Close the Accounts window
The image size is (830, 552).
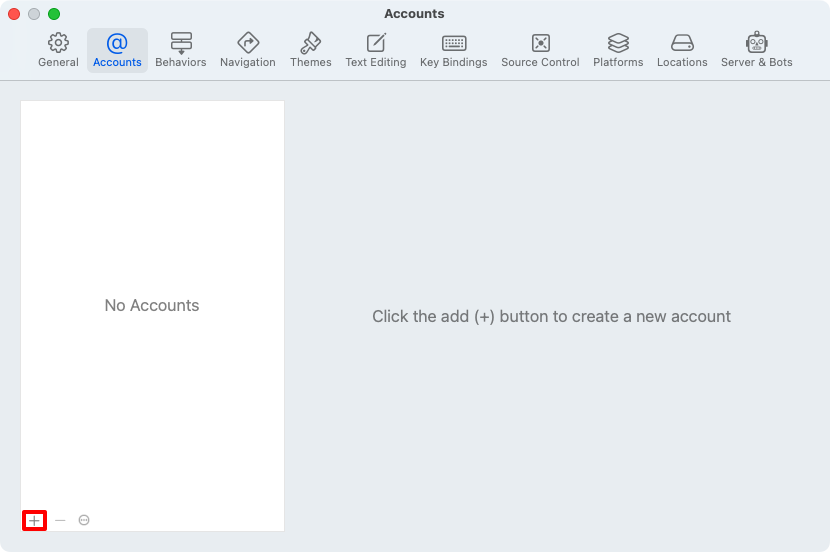pos(14,14)
